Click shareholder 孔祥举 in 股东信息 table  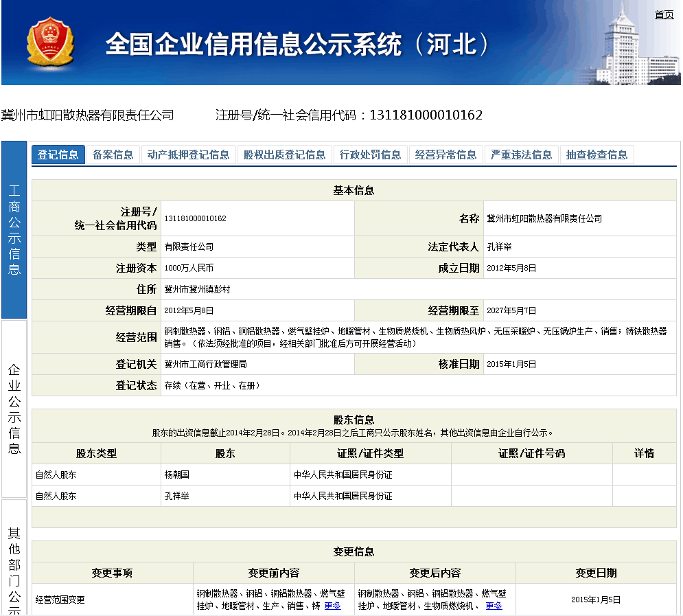coord(177,497)
